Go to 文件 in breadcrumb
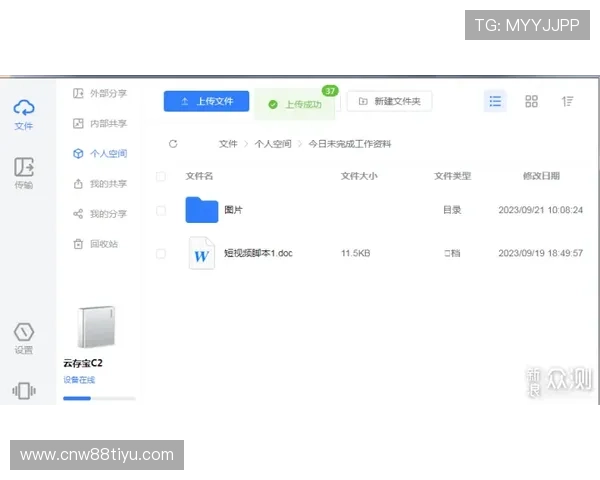Image resolution: width=600 pixels, height=480 pixels. click(228, 144)
